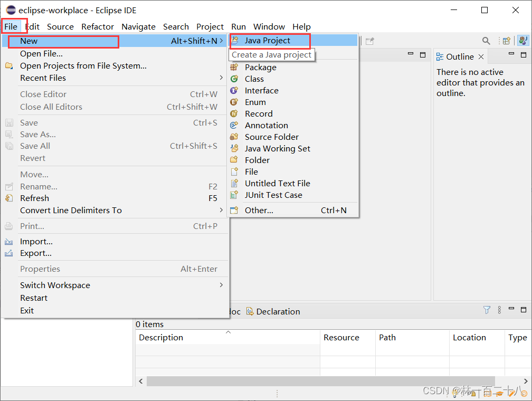Choose File in the New submenu
Image resolution: width=532 pixels, height=401 pixels.
coord(293,171)
